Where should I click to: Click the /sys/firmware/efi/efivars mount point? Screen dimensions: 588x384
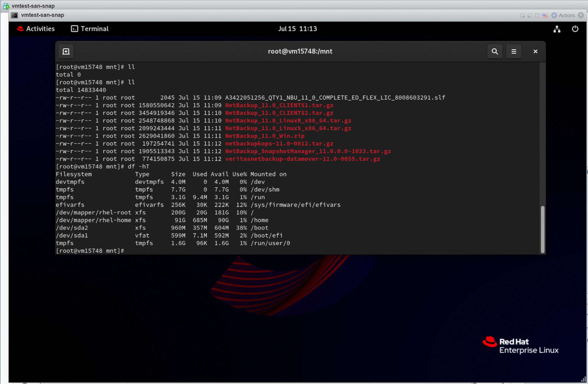pos(295,205)
